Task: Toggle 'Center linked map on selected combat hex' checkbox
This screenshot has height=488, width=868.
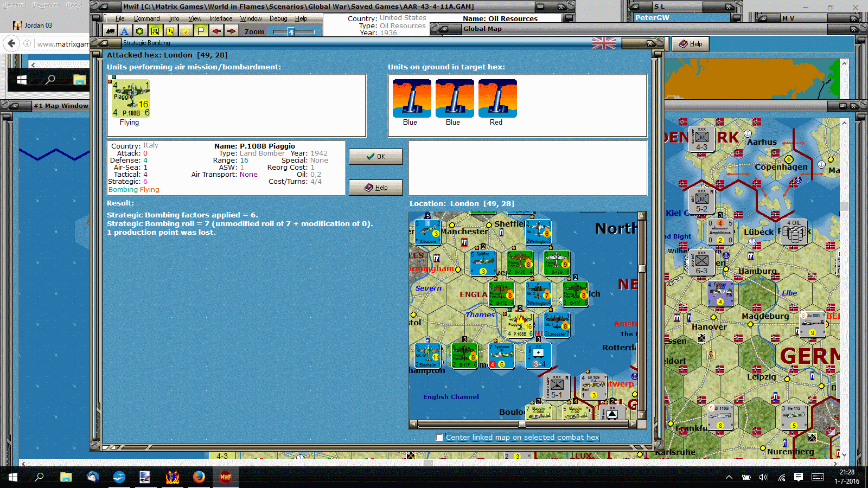Action: [439, 438]
